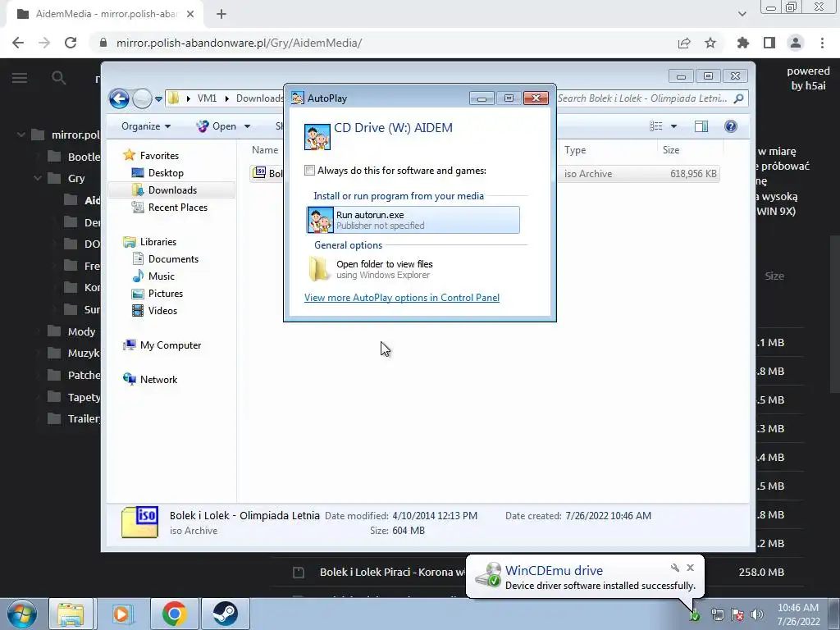This screenshot has height=630, width=840.
Task: Open View more AutoPlay options in Control Panel
Action: (402, 297)
